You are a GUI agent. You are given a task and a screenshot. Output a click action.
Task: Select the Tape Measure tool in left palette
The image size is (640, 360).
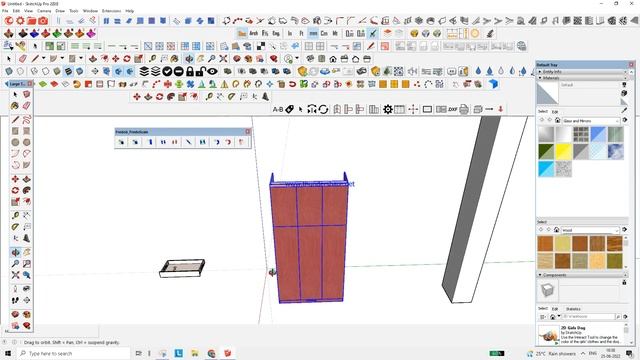click(15, 215)
